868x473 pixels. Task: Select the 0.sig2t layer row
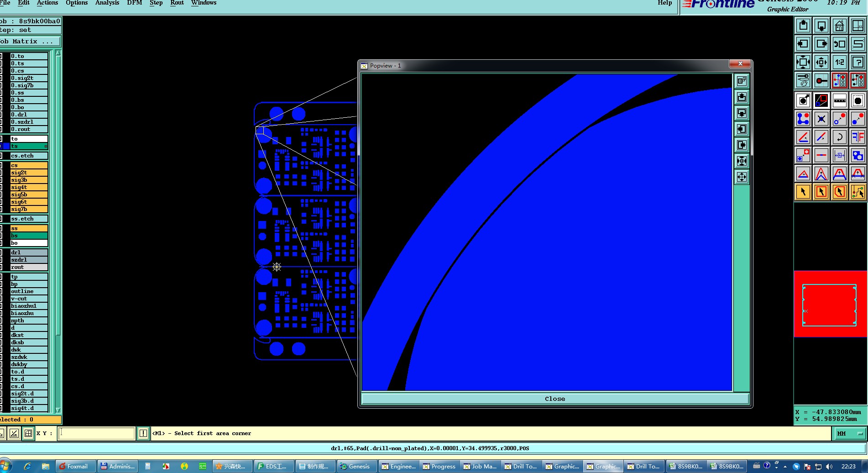pos(29,78)
